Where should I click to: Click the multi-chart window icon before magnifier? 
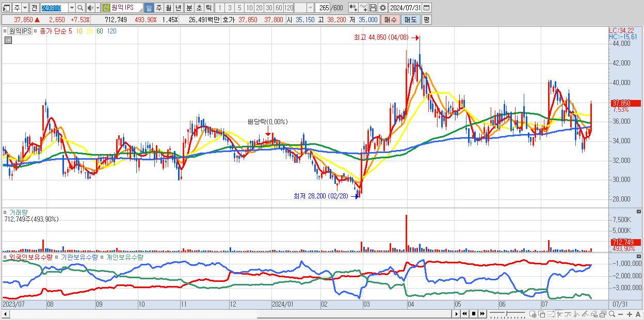[603, 314]
